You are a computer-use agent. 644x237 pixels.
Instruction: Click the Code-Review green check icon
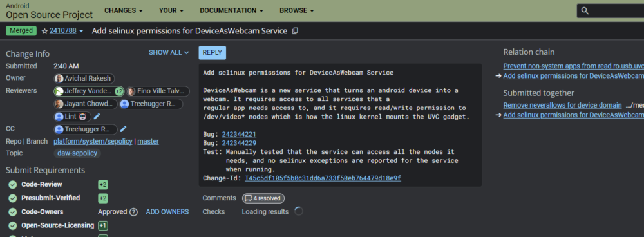[x=13, y=185]
